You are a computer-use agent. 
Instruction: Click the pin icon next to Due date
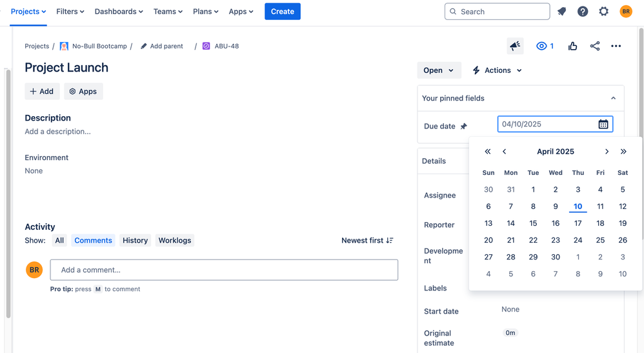click(x=464, y=126)
